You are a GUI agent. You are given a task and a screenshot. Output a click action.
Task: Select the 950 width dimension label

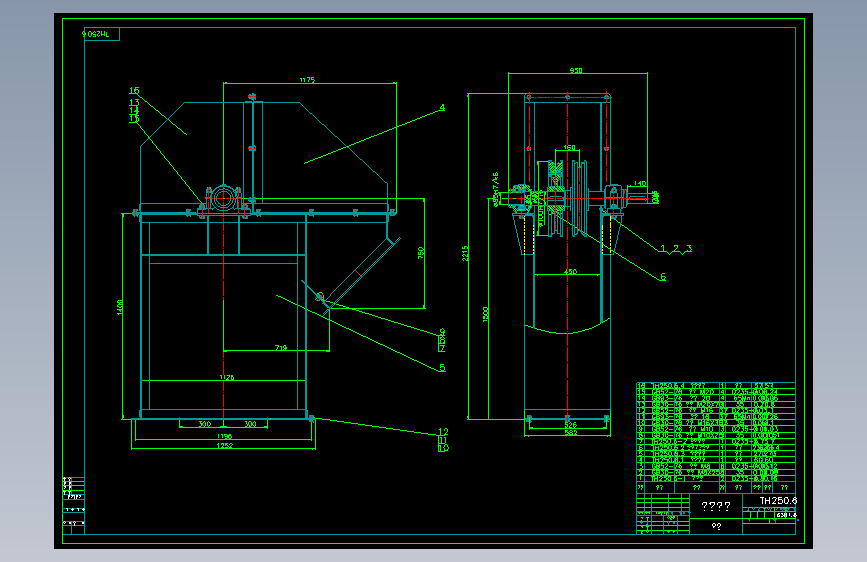coord(576,70)
